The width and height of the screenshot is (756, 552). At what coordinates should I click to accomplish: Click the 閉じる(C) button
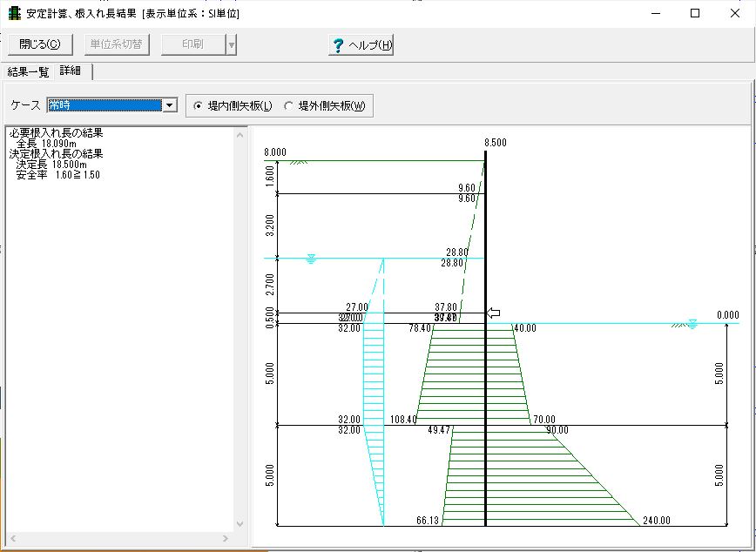click(x=40, y=44)
